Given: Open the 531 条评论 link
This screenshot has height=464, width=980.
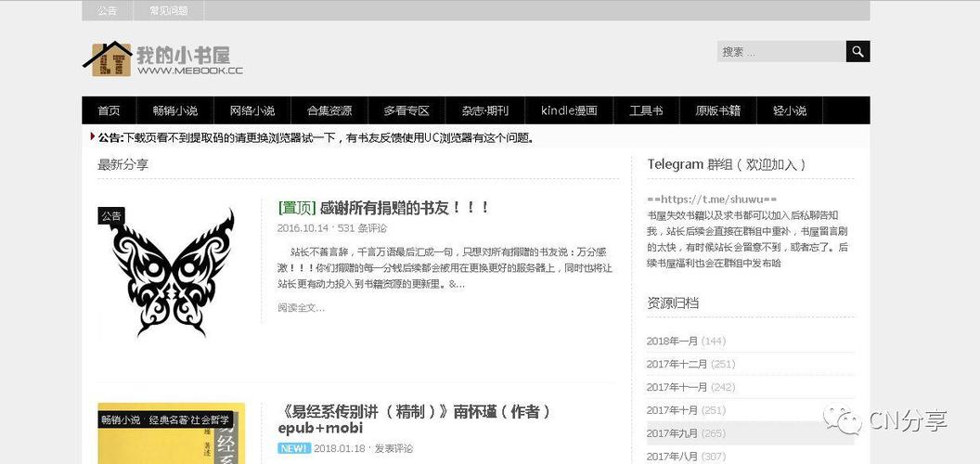Looking at the screenshot, I should (362, 228).
